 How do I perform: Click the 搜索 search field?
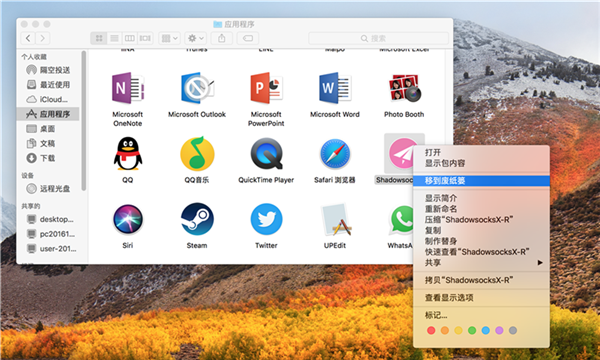[378, 38]
